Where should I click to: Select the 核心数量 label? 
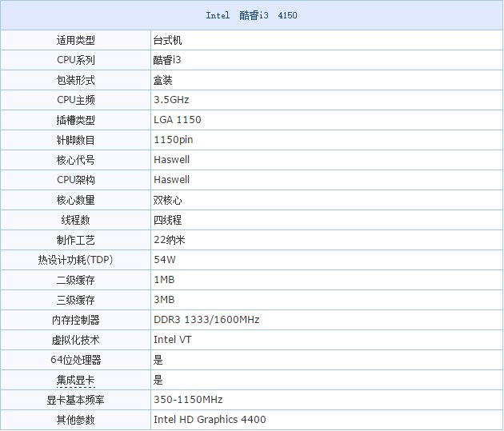(75, 200)
